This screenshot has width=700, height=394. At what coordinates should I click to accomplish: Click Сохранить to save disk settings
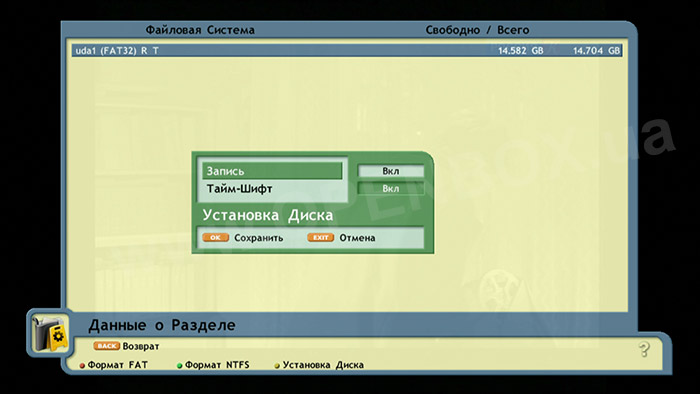coord(258,238)
